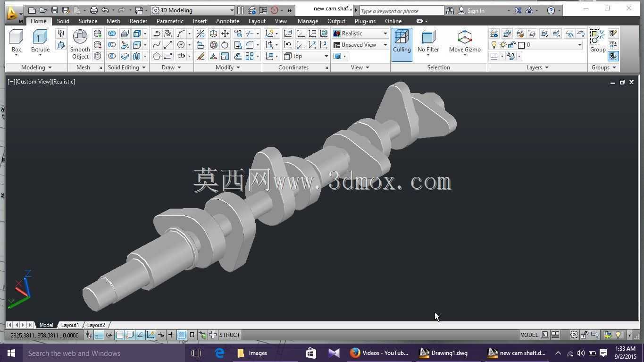
Task: Activate the Spline draw tool
Action: tap(157, 45)
